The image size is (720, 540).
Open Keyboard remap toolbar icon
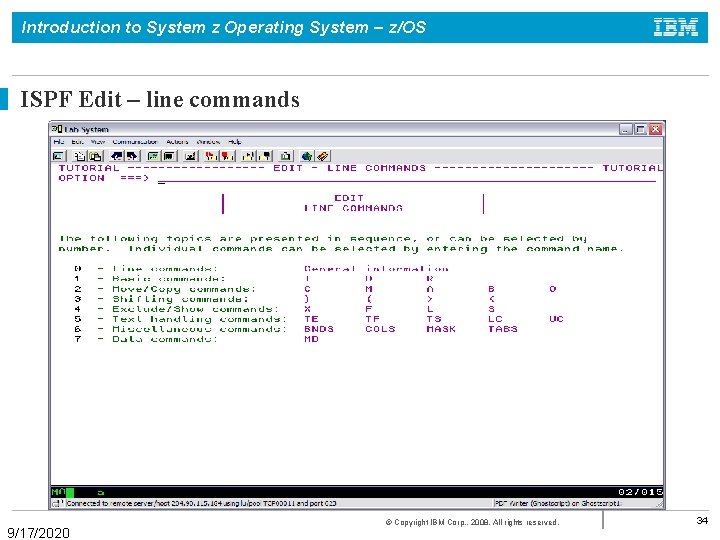pos(190,156)
